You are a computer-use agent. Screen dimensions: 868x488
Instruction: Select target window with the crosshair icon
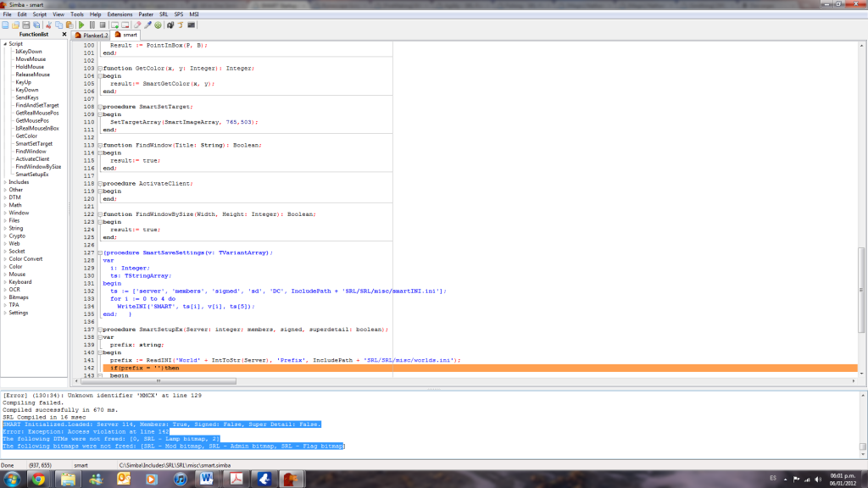point(158,25)
